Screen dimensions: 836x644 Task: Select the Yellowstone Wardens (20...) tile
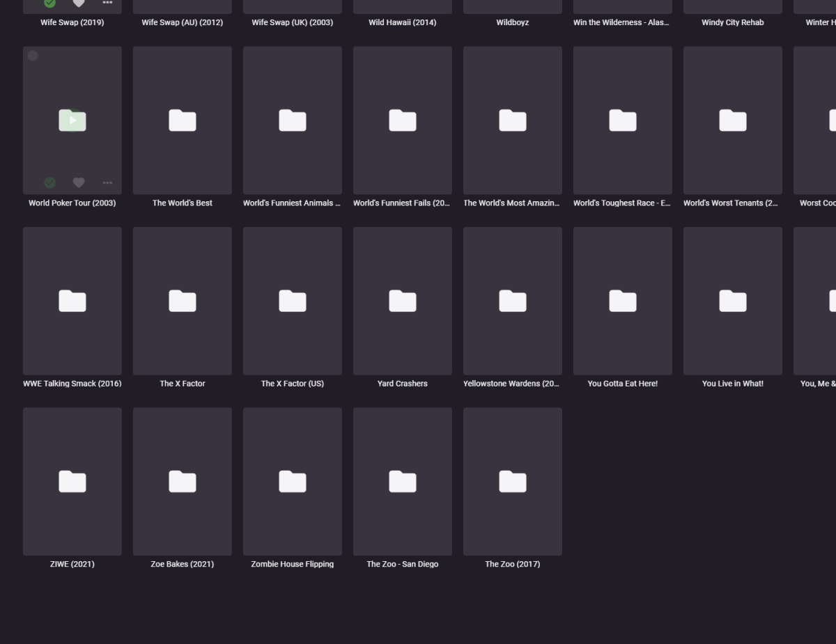tap(513, 301)
